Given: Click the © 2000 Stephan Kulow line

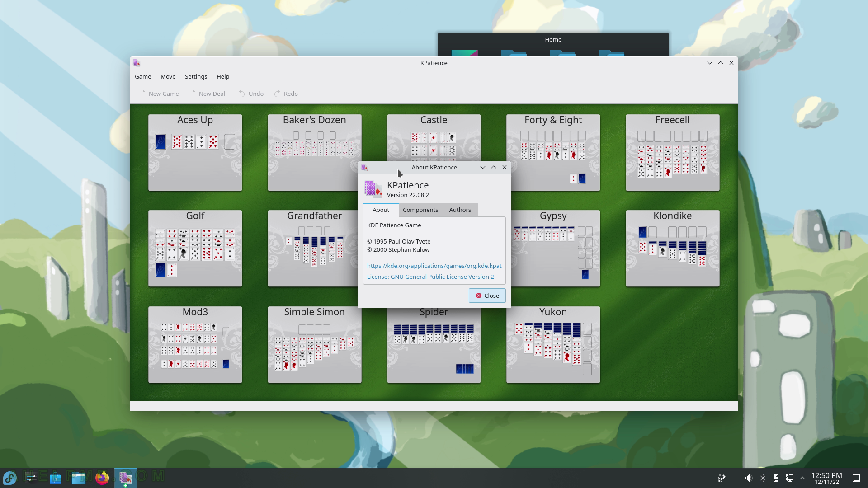Looking at the screenshot, I should coord(398,249).
